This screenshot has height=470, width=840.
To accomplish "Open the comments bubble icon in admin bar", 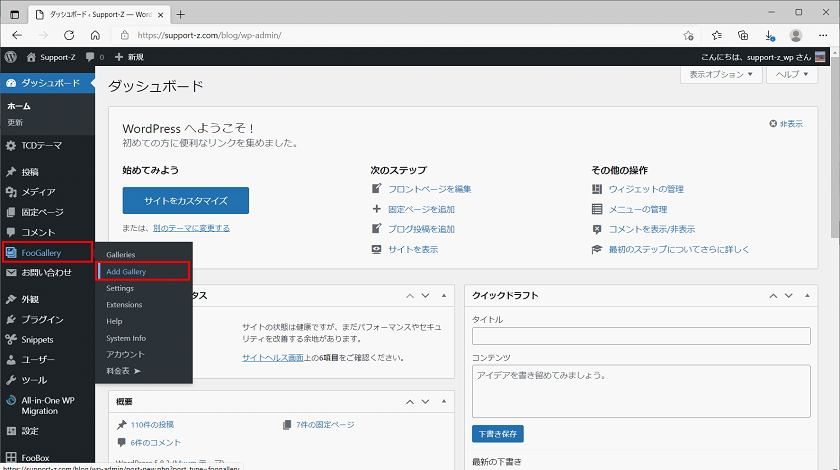I will 93,57.
